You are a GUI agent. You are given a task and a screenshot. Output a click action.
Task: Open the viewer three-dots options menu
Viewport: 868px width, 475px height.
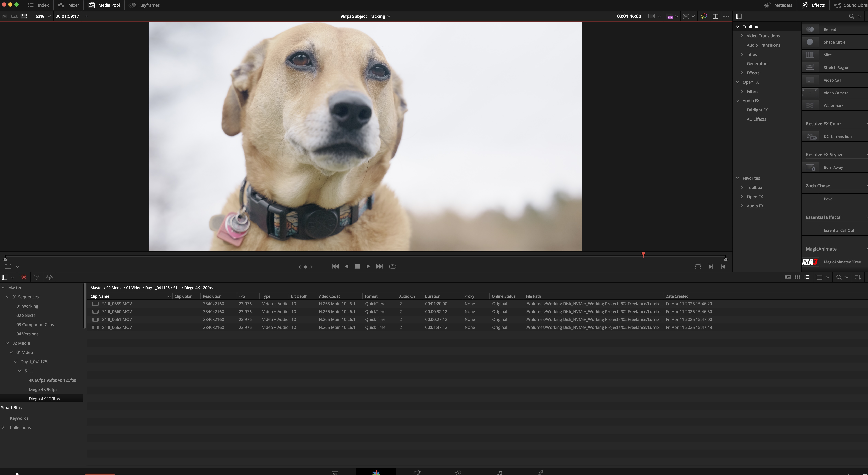(x=726, y=16)
